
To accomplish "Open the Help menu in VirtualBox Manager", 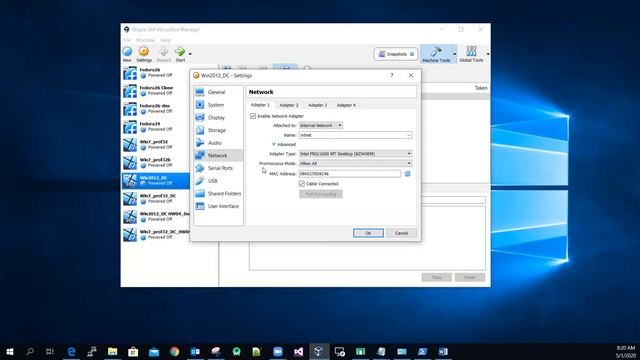I will [x=165, y=40].
